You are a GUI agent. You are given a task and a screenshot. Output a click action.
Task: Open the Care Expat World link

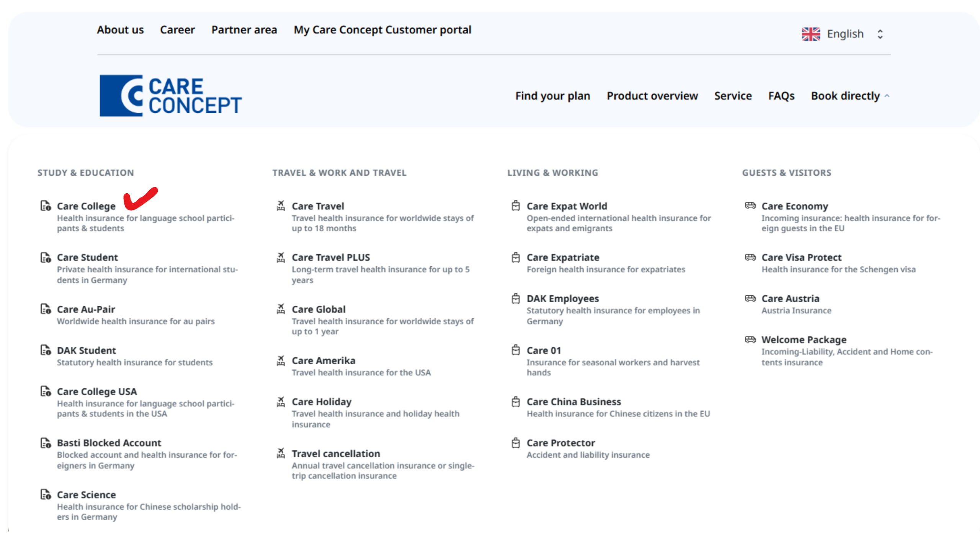coord(567,206)
